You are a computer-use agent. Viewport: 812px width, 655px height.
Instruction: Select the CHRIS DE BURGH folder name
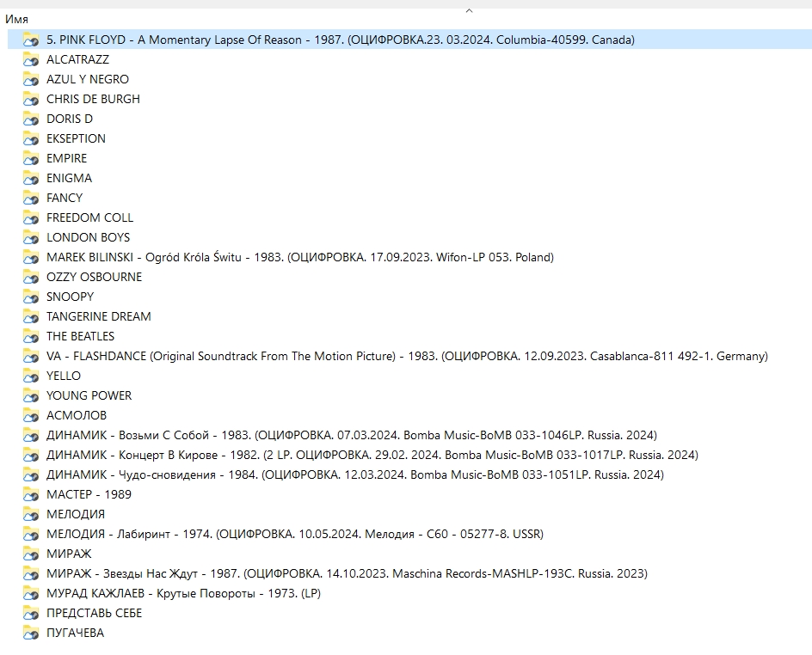[x=93, y=99]
